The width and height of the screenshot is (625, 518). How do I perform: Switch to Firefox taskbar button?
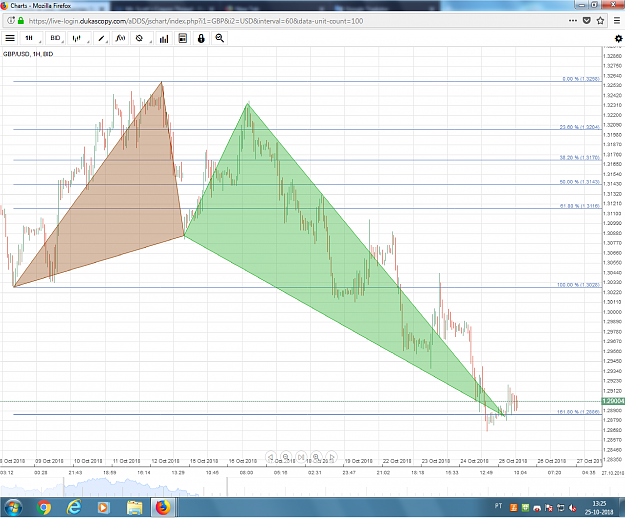163,507
